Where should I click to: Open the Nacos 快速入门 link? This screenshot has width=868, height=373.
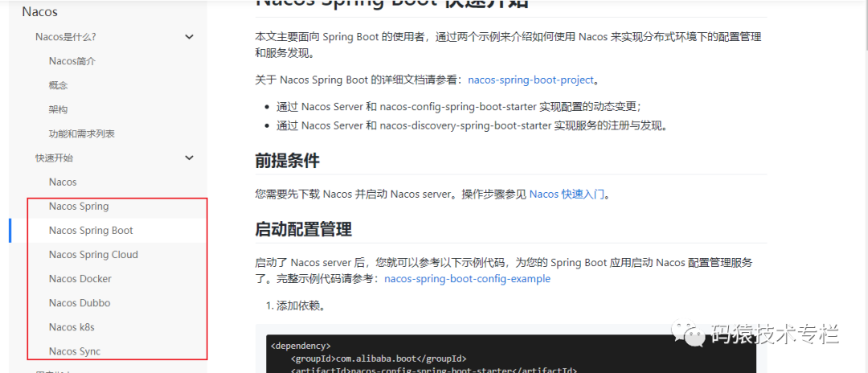click(x=567, y=195)
